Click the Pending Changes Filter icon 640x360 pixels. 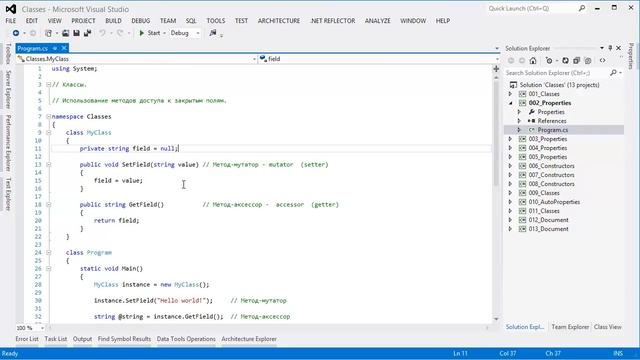[549, 60]
